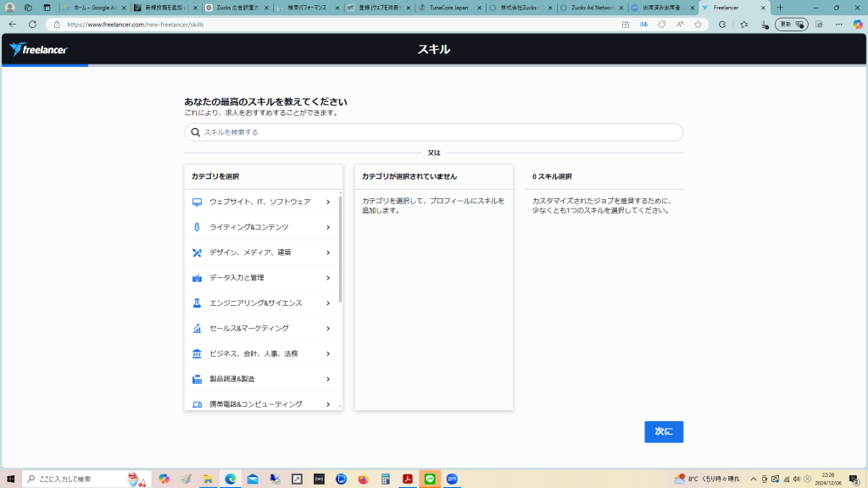The height and width of the screenshot is (488, 868).
Task: Click the Freelancer logo in header
Action: click(x=38, y=50)
